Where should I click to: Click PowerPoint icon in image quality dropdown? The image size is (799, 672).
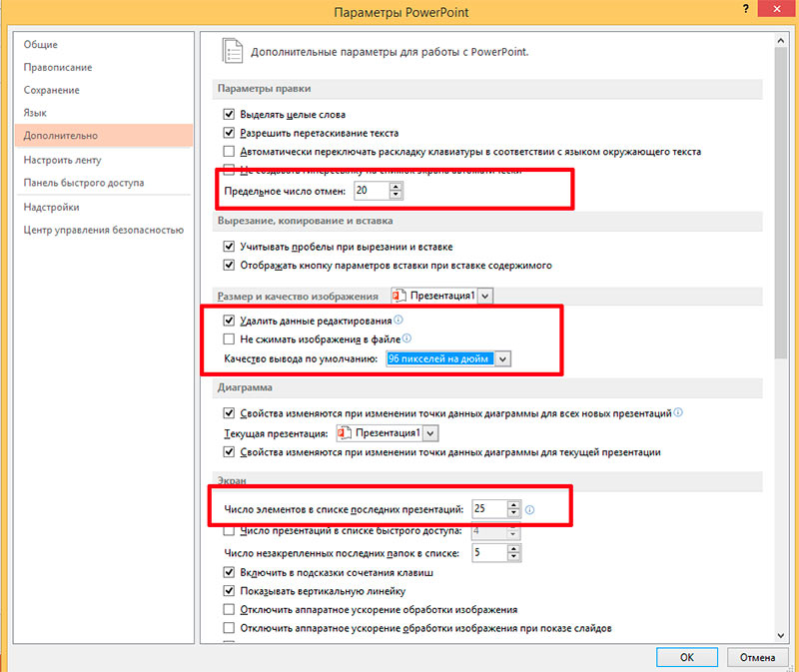click(x=399, y=296)
